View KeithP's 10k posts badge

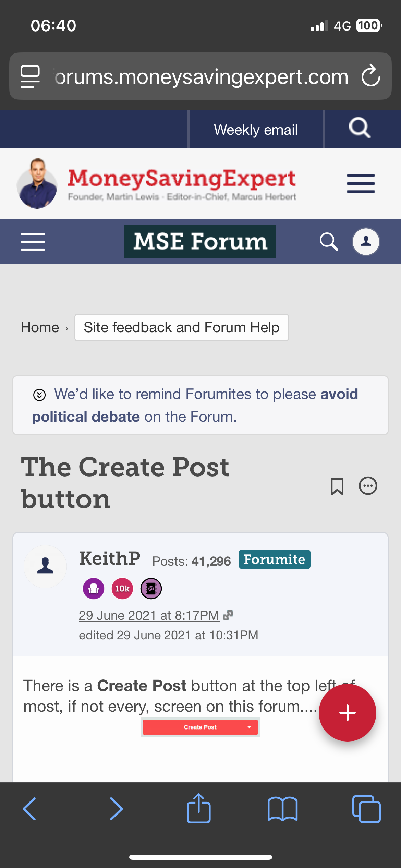point(122,589)
